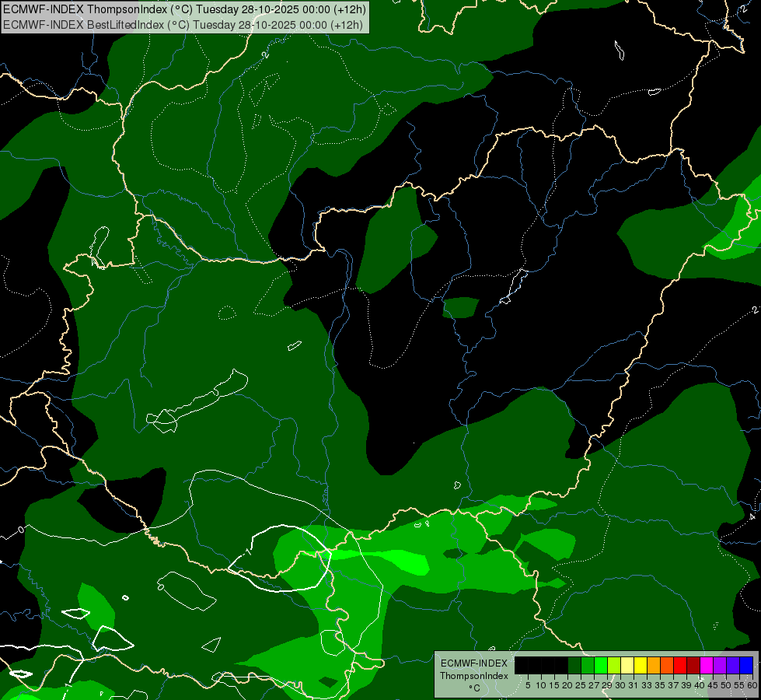Select the blue legend swatch (55-60)
Viewport: 761px width, 700px height.
click(x=746, y=665)
